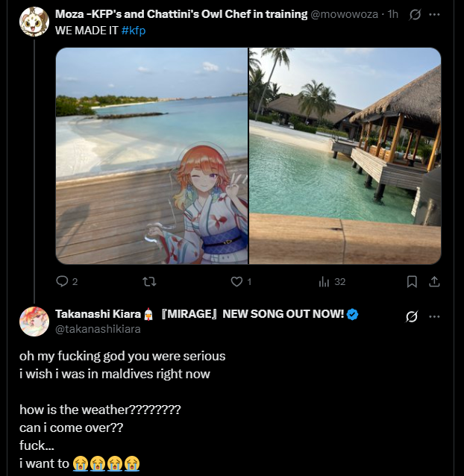This screenshot has width=464, height=476.
Task: Like Moza's Maldives tweet
Action: coord(237,281)
